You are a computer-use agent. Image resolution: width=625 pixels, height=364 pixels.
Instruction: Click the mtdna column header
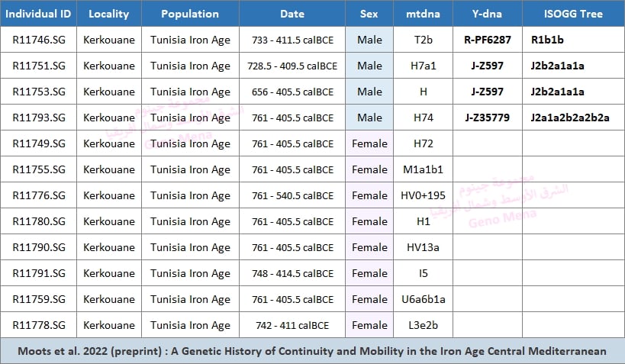[423, 14]
